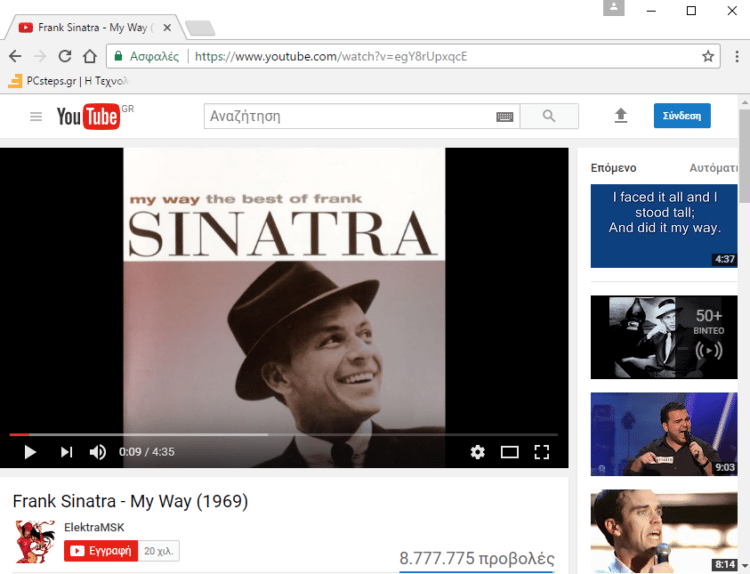Click the page scrollbar
The image size is (750, 574).
[744, 156]
